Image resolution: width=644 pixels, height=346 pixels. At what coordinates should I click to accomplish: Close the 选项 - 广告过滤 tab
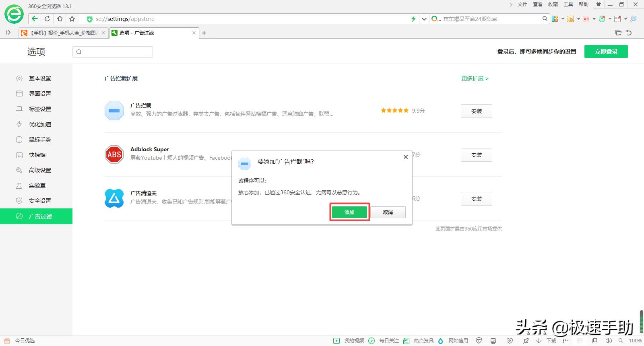(194, 33)
